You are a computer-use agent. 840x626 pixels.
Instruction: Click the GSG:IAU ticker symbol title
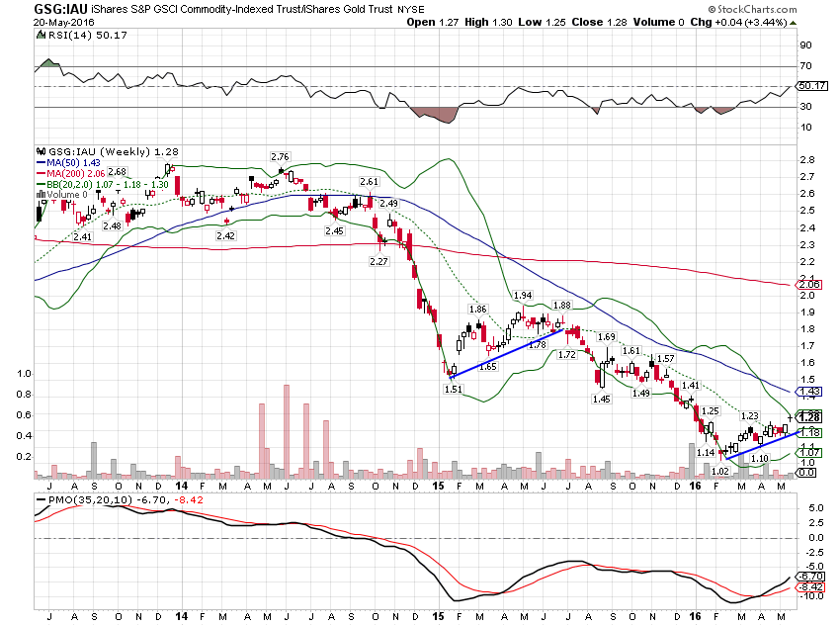pyautogui.click(x=60, y=9)
